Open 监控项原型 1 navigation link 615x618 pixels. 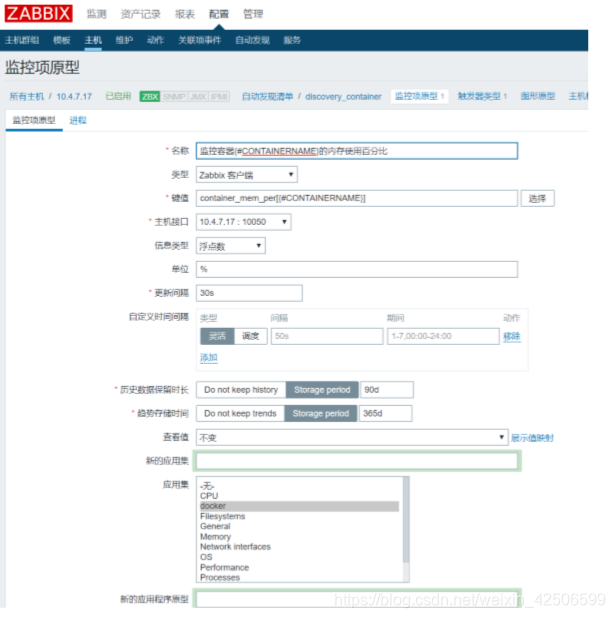tap(419, 96)
